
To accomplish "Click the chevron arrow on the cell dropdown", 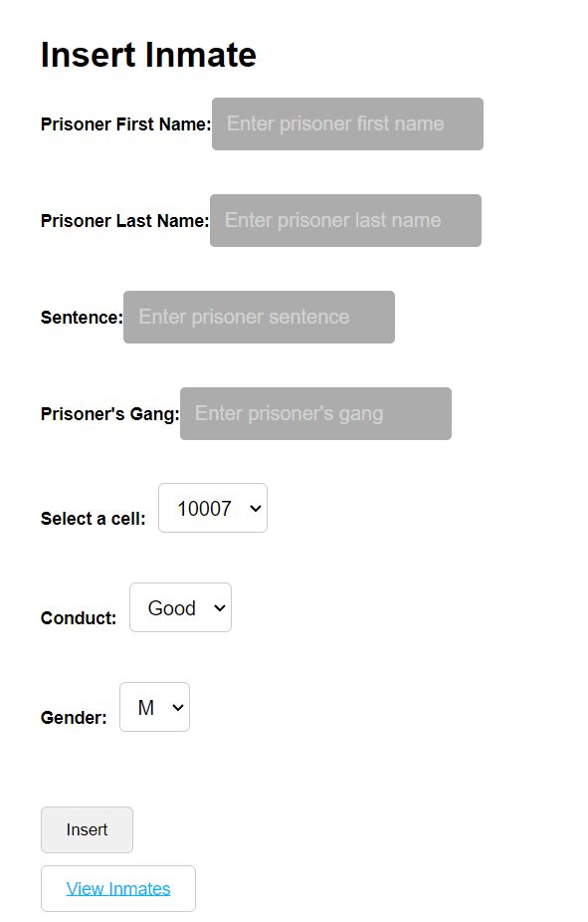I will click(x=255, y=508).
